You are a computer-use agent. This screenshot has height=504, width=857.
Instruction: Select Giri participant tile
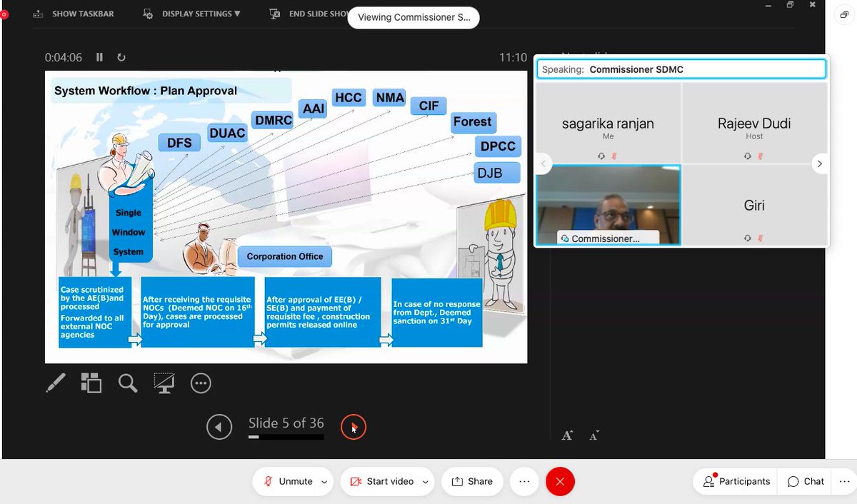coord(754,206)
